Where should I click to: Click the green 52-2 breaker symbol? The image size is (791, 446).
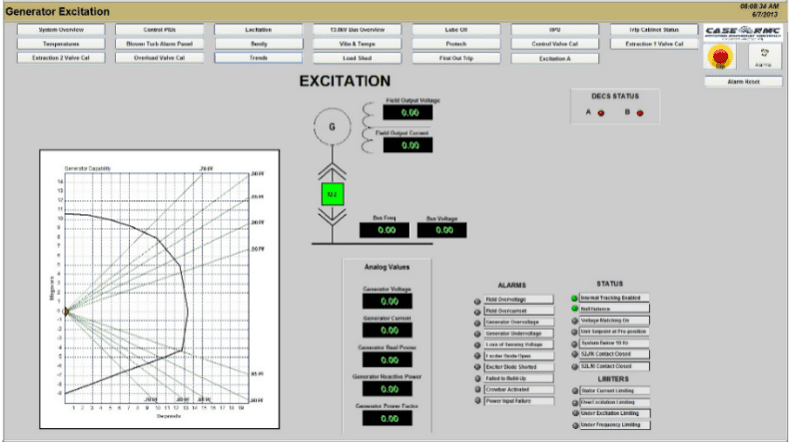tap(332, 194)
